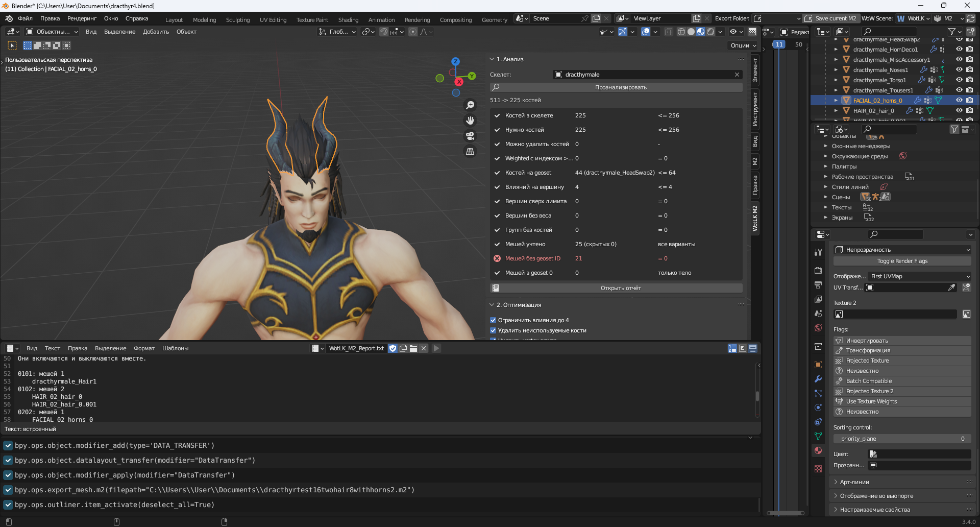
Task: Click the Toggle Render Flags button
Action: click(x=902, y=261)
